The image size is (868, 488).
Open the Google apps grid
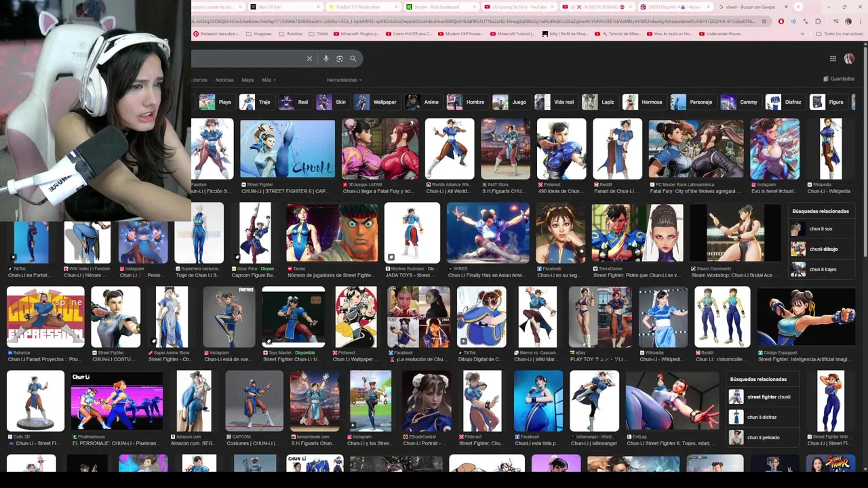[833, 59]
